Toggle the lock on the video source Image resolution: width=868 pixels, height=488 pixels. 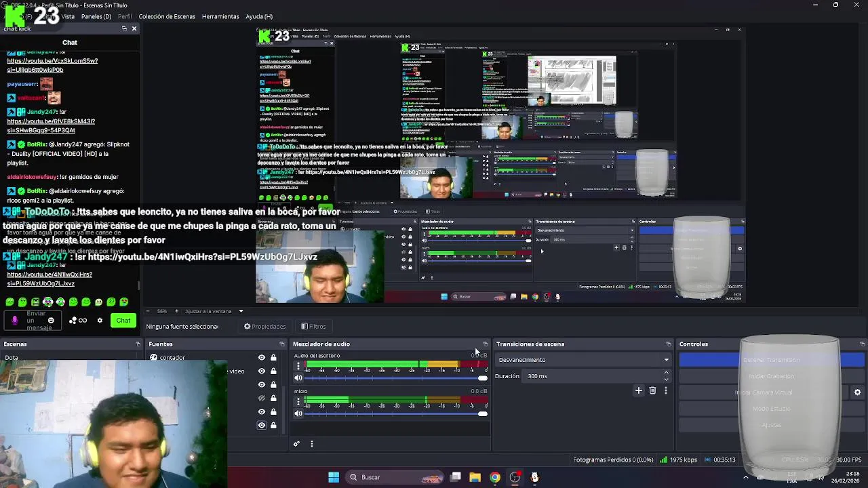(x=273, y=371)
